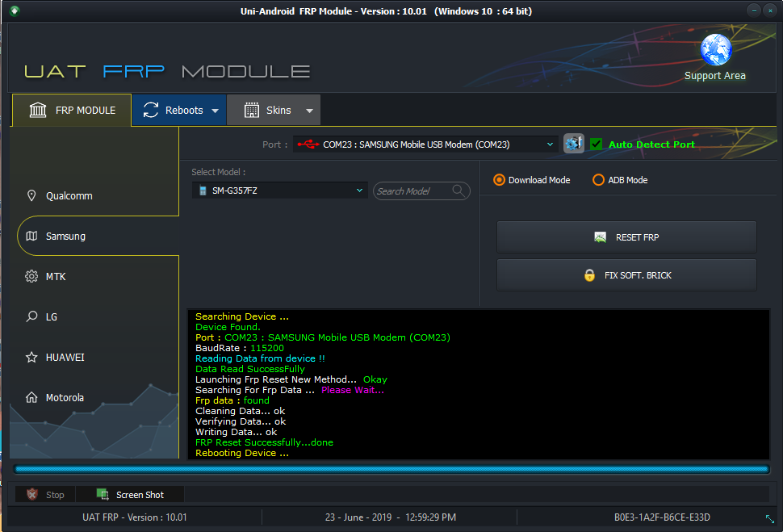Click the blue progress bar

coord(391,469)
